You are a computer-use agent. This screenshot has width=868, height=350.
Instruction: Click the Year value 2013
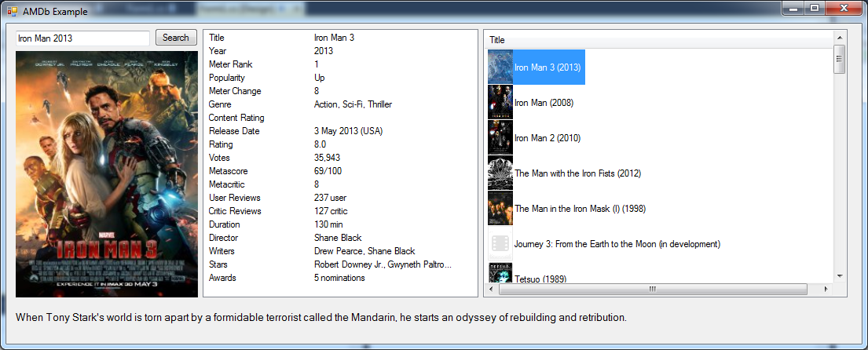pyautogui.click(x=324, y=51)
